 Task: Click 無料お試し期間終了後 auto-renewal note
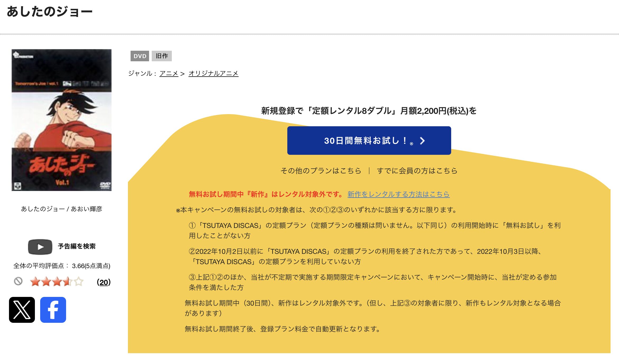pos(283,329)
